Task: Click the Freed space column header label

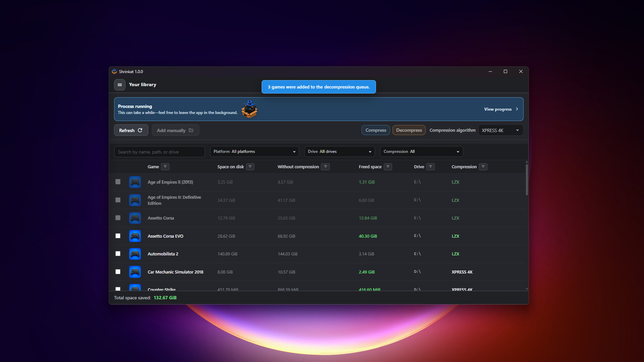Action: click(x=370, y=167)
